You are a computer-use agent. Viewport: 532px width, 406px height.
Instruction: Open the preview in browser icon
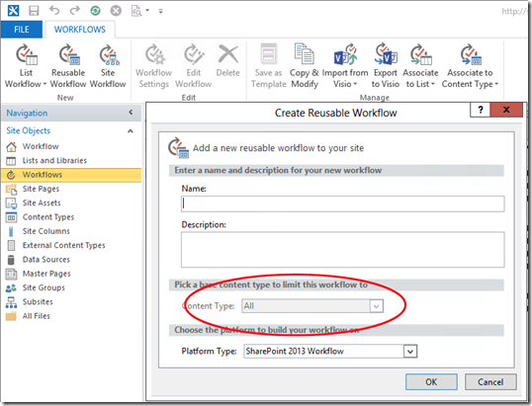coord(136,11)
